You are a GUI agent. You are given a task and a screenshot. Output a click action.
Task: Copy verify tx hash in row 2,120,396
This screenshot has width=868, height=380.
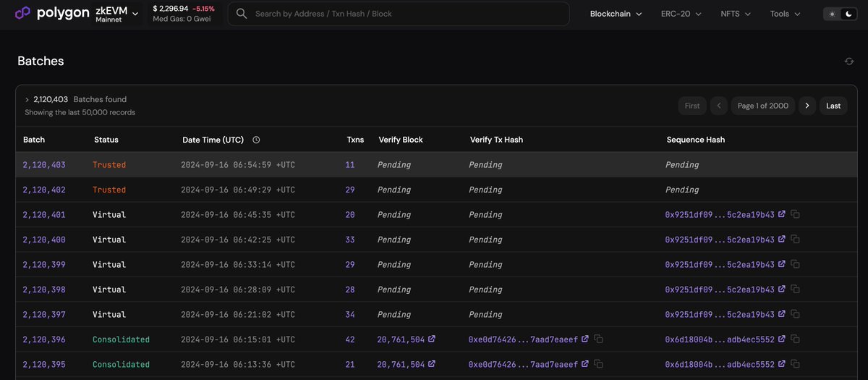click(598, 339)
